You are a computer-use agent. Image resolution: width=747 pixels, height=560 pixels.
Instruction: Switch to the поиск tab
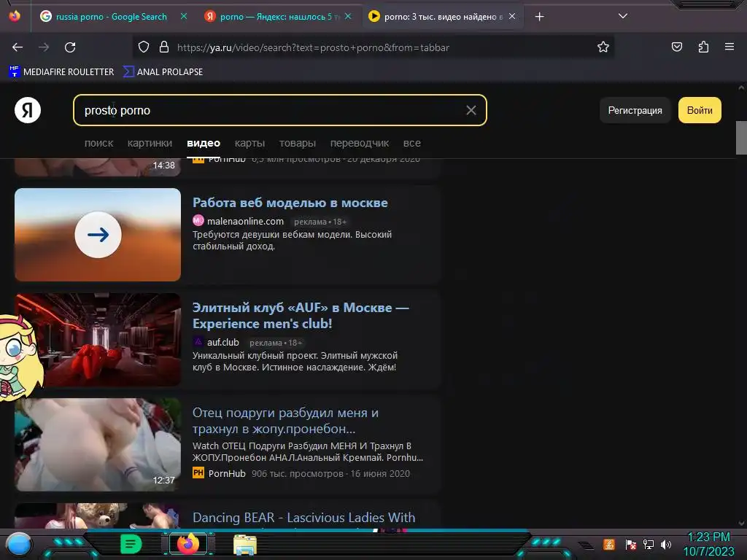pyautogui.click(x=98, y=143)
